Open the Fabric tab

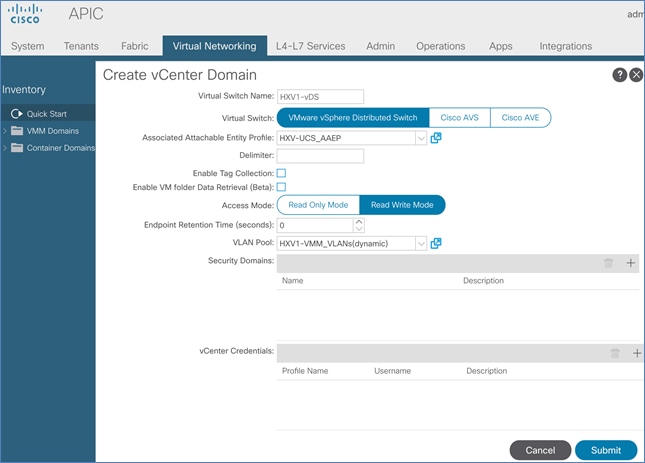point(135,46)
